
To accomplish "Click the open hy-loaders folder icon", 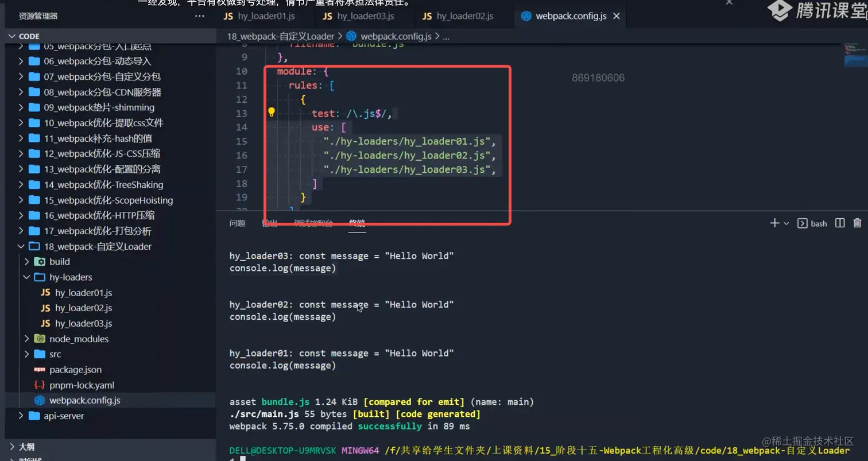I will [40, 277].
